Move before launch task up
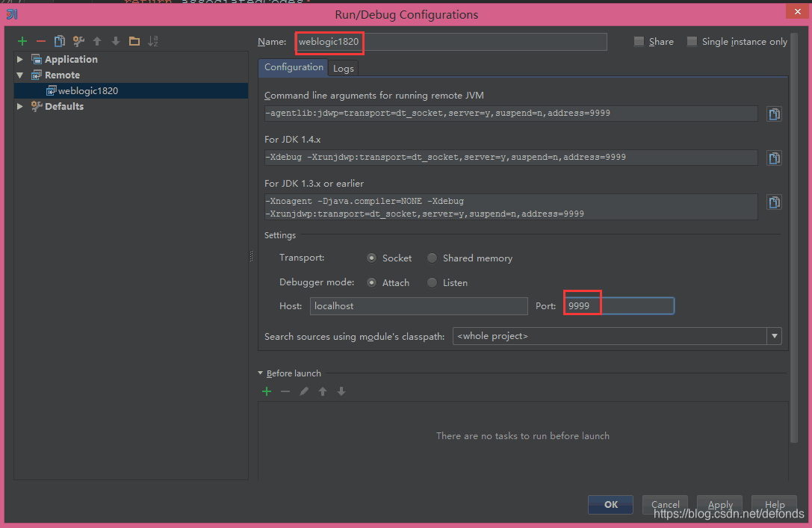The width and height of the screenshot is (812, 528). point(323,391)
